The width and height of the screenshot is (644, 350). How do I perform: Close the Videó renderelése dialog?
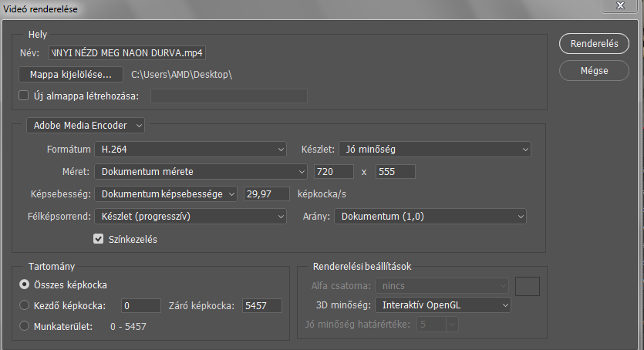pyautogui.click(x=620, y=5)
